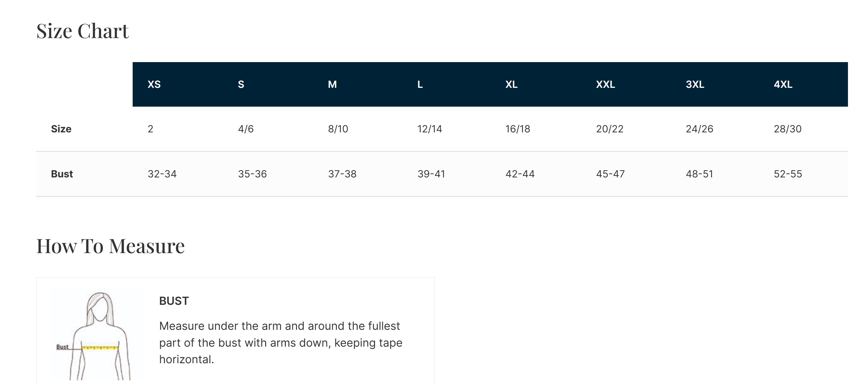Screen dimensions: 868x384
Task: Click the 52-55 bust measurement cell
Action: [788, 174]
